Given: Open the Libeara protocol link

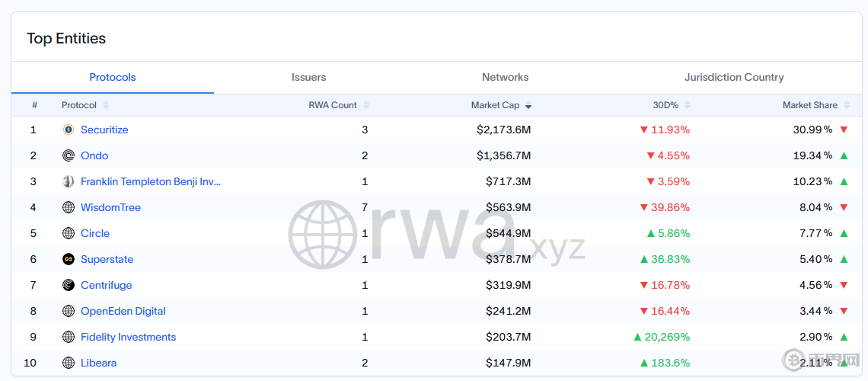Looking at the screenshot, I should [98, 363].
